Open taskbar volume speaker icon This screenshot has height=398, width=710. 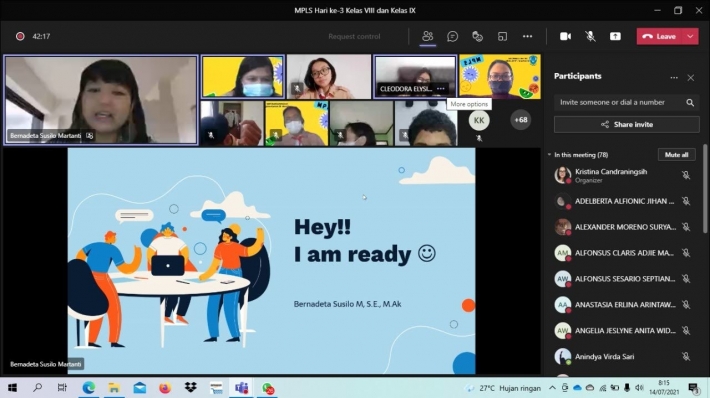tap(639, 388)
